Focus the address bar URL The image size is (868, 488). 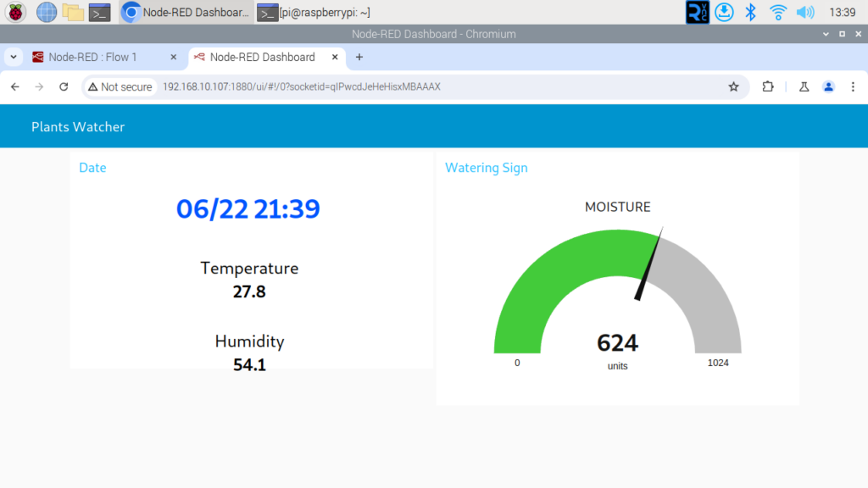click(302, 87)
